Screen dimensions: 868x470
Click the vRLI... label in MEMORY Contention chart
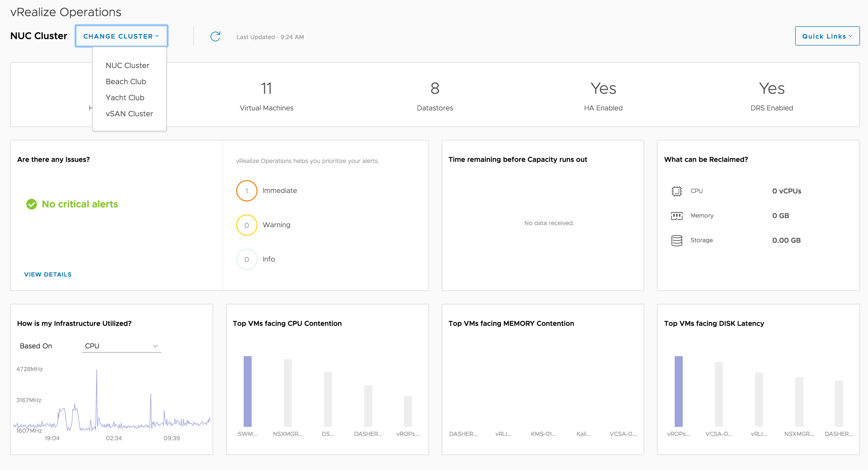coord(503,434)
